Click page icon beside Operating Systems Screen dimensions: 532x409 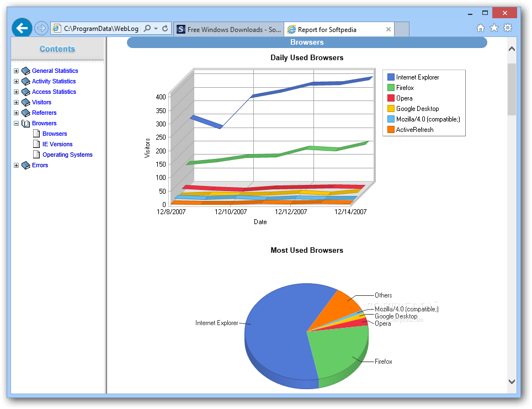36,155
